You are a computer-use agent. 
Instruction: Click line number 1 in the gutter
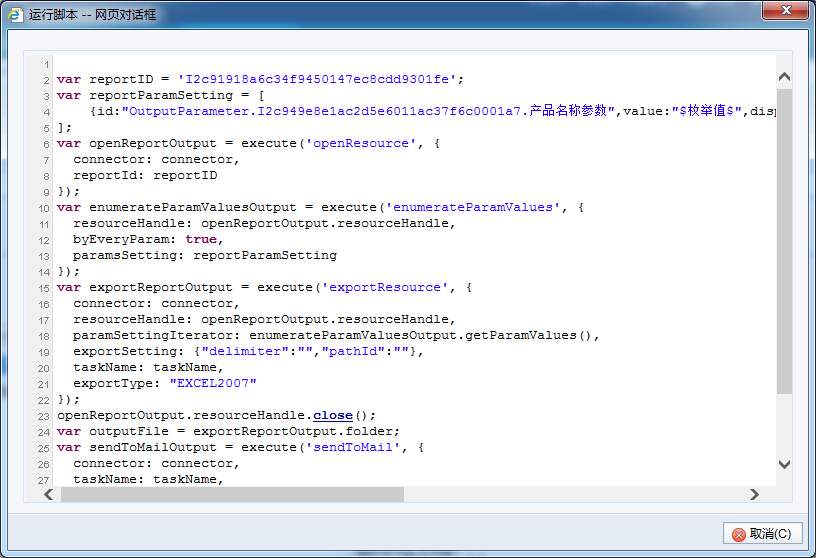[x=46, y=65]
